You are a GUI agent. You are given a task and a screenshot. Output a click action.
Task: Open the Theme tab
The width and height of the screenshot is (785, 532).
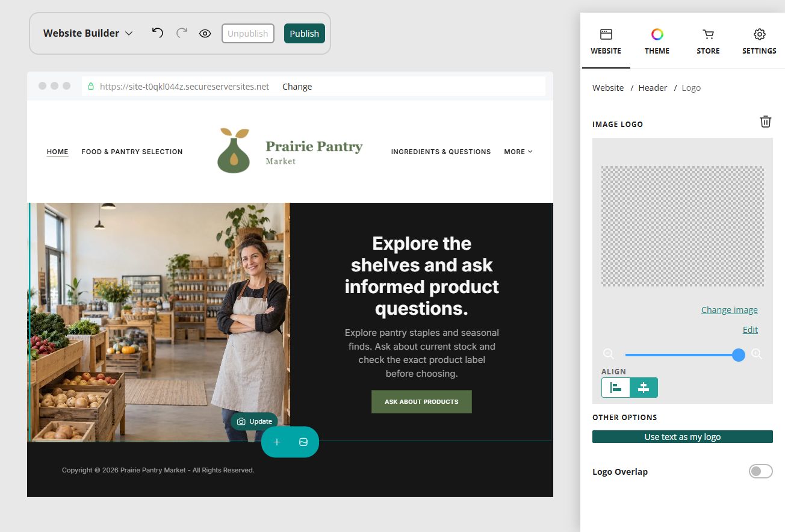click(657, 42)
